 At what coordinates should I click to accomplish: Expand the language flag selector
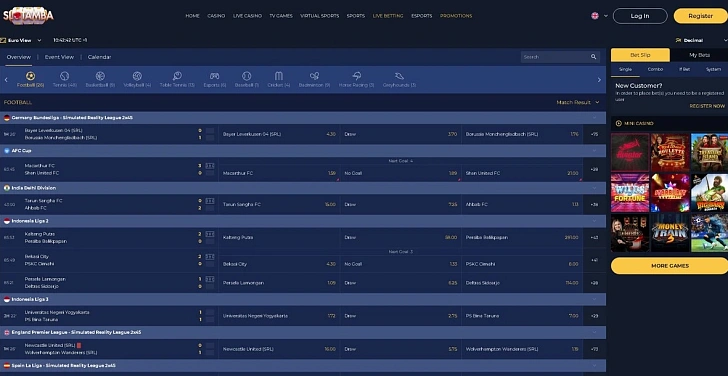point(599,16)
